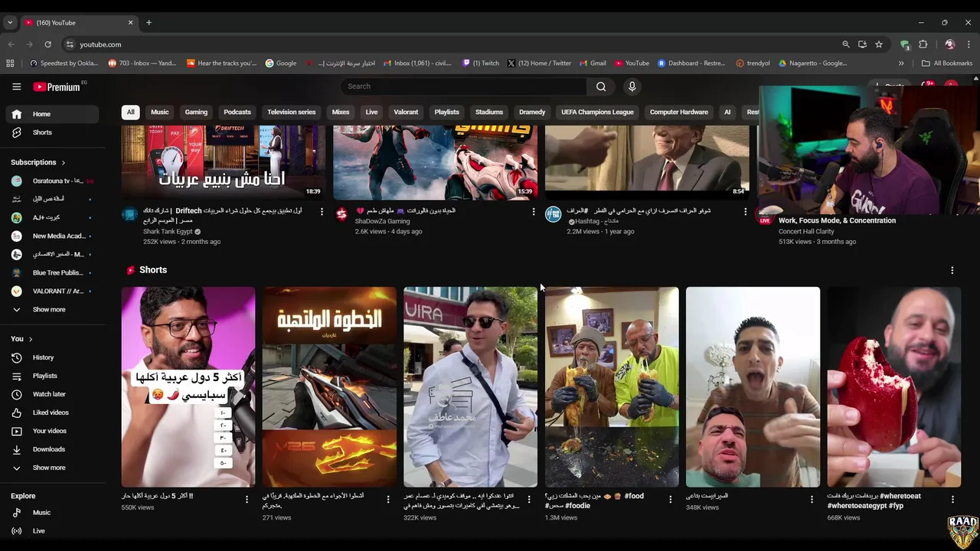Open the YouTube hamburger guide menu
The image size is (980, 551).
coord(16,86)
